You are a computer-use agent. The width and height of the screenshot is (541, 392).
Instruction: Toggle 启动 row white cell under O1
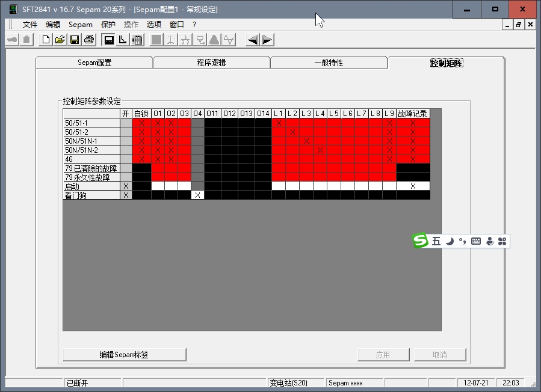click(x=158, y=186)
